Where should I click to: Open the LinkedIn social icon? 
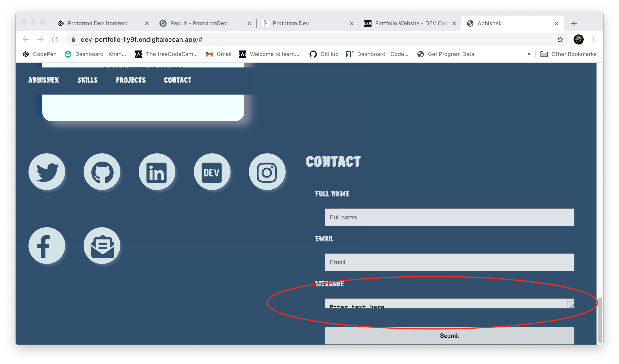coord(157,172)
